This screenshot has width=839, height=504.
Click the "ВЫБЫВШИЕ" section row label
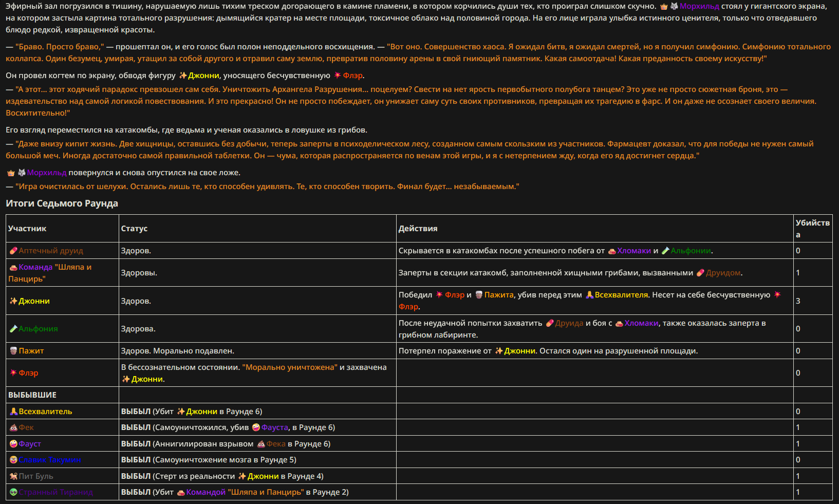(x=32, y=395)
